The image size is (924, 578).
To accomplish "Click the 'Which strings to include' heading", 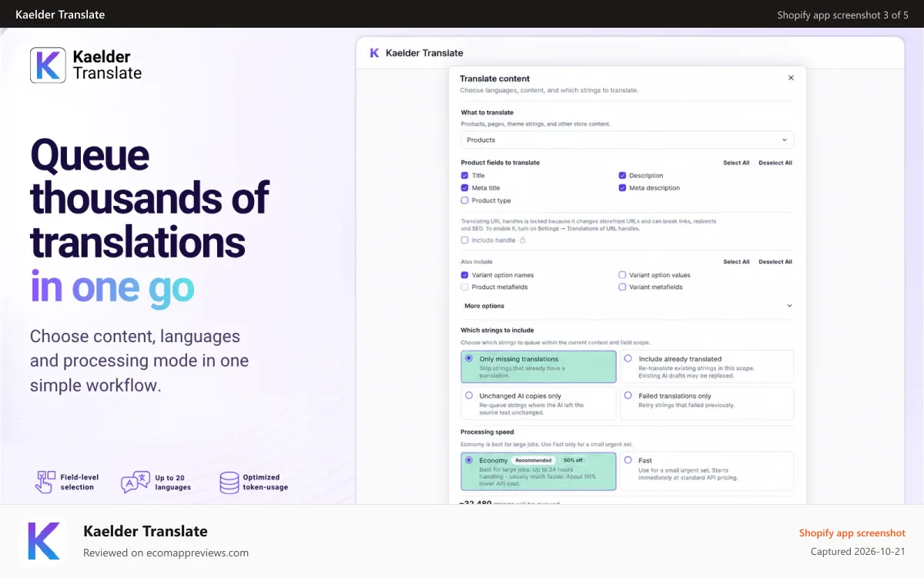I will tap(497, 330).
